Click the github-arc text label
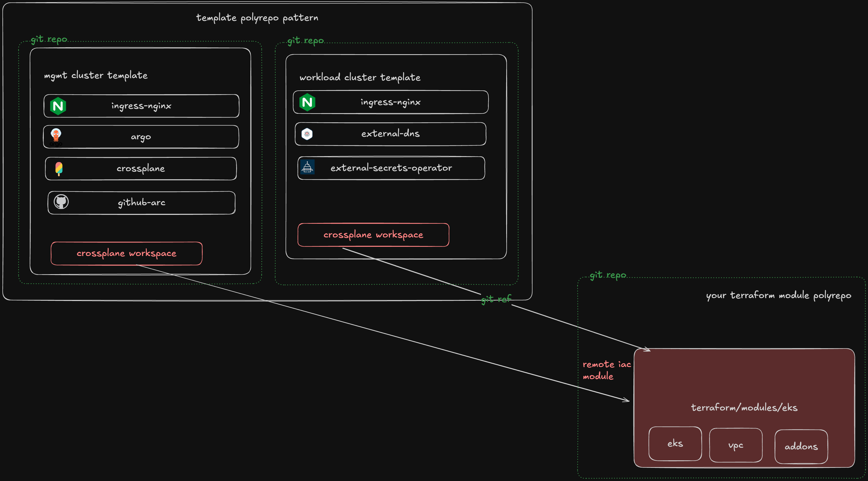 141,203
